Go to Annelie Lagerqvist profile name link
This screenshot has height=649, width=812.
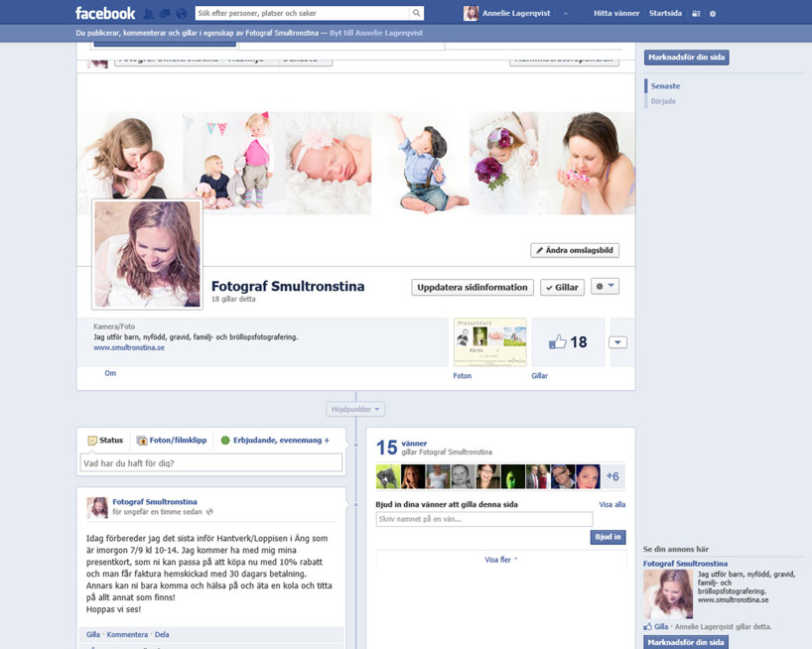[516, 13]
